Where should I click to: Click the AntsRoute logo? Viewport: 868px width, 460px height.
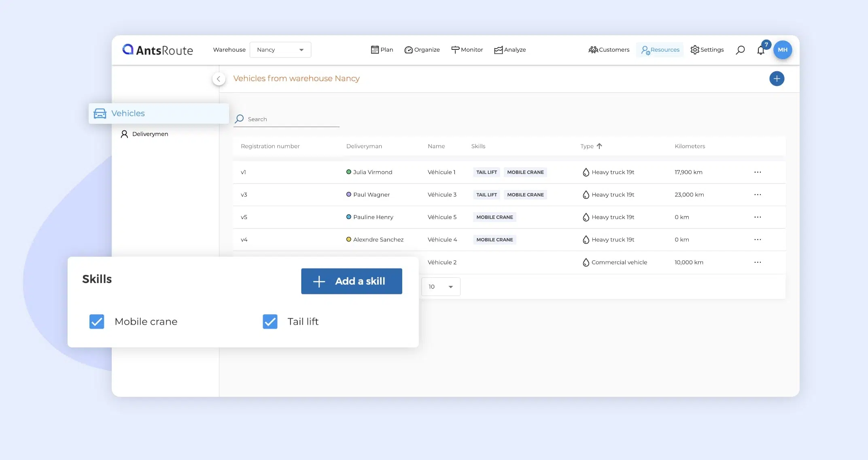[157, 50]
